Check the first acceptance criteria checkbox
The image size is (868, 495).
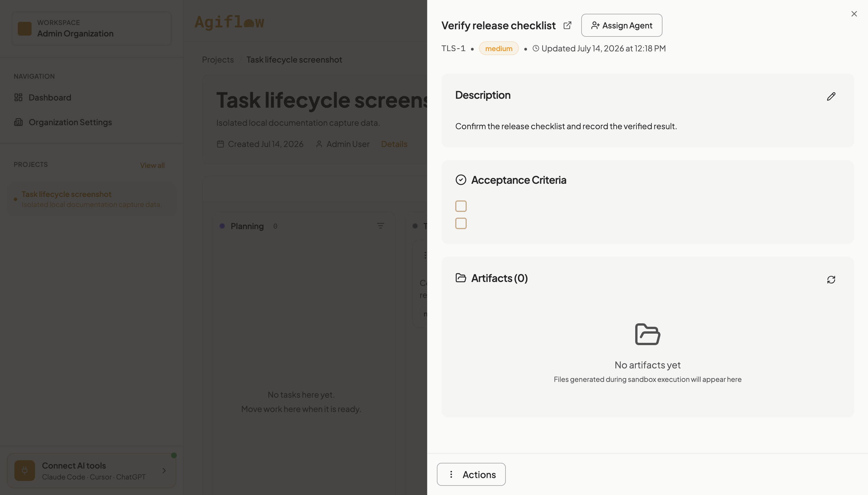coord(461,206)
